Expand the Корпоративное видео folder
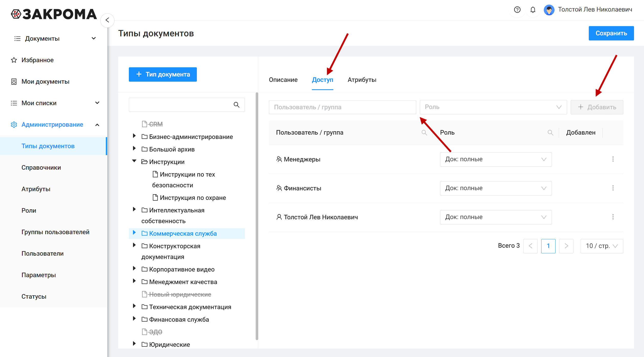 click(x=134, y=268)
